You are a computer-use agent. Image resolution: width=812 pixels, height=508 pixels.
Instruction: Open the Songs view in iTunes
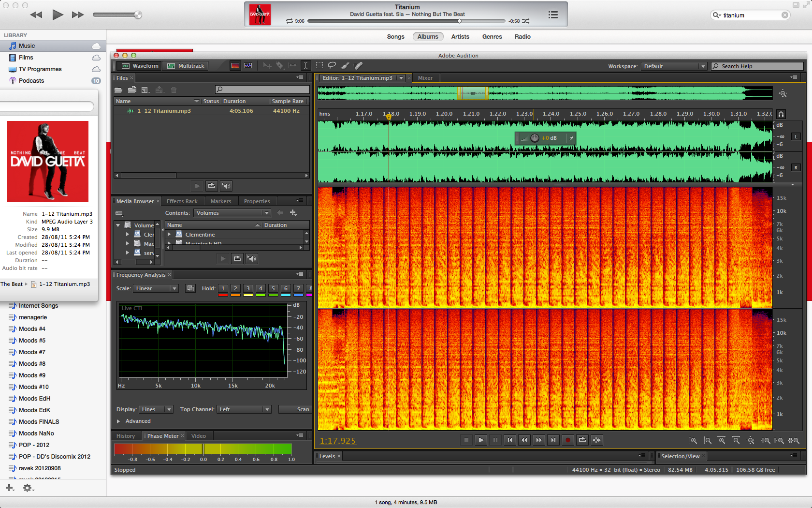(x=395, y=37)
